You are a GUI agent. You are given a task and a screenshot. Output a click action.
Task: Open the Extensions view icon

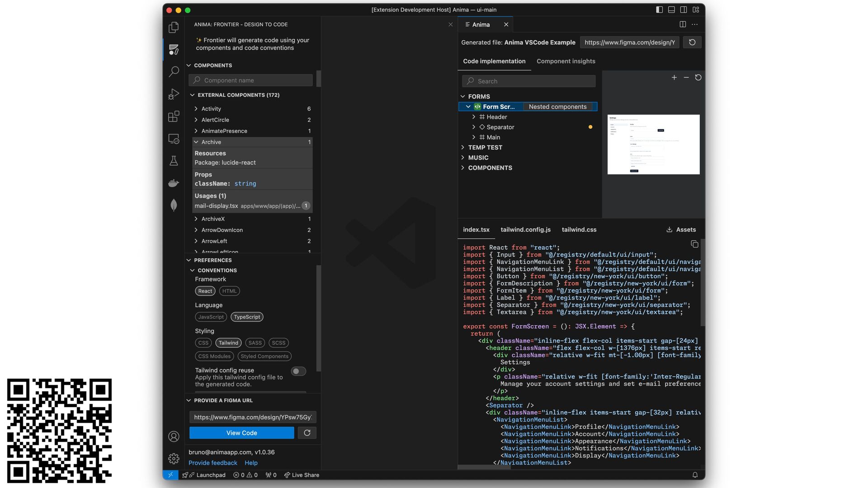point(174,117)
